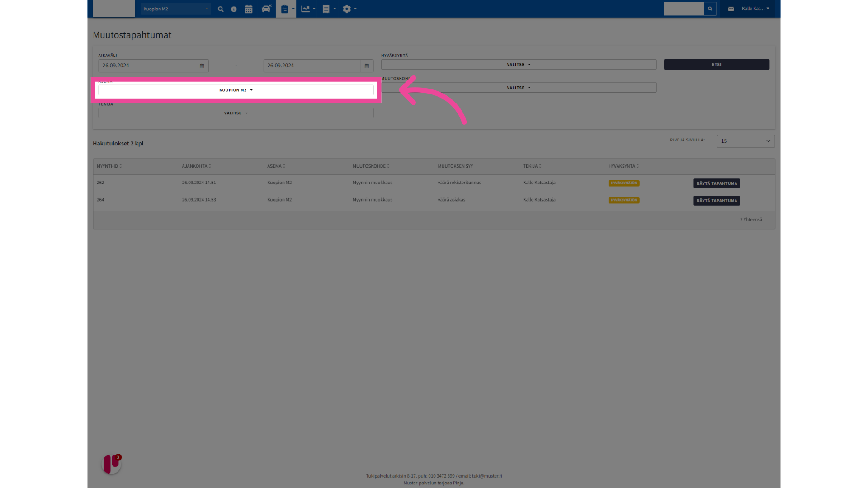This screenshot has width=868, height=488.
Task: Select the 'väärä rekisteritunnus' cell
Action: point(459,183)
